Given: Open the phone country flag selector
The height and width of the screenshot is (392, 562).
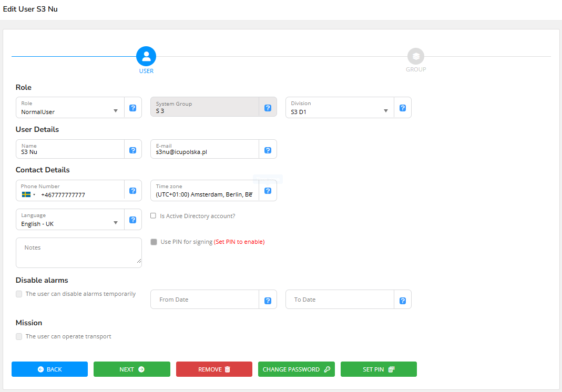Looking at the screenshot, I should (x=28, y=194).
